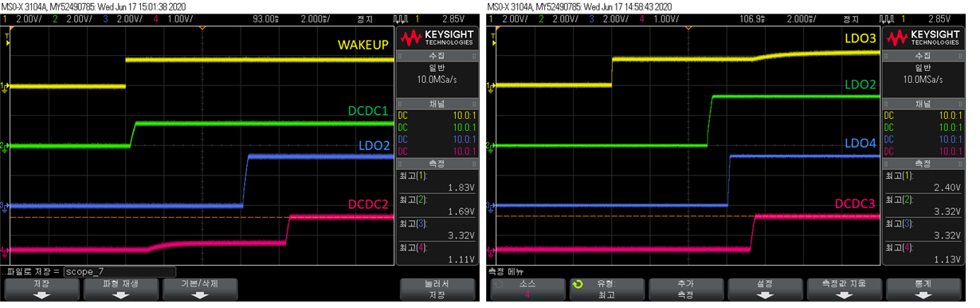Click the 측정 measurement header on left scope
Viewport: 980px width, 308px height.
click(437, 163)
